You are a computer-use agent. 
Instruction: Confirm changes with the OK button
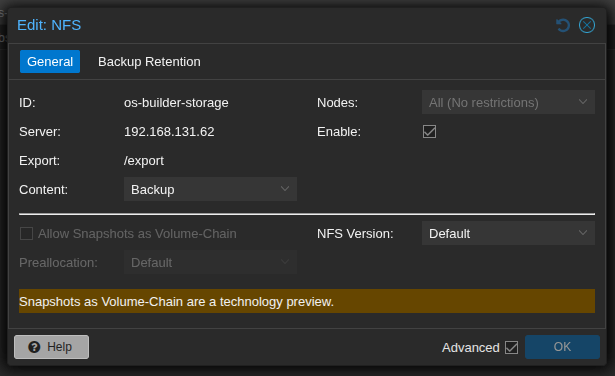(562, 347)
